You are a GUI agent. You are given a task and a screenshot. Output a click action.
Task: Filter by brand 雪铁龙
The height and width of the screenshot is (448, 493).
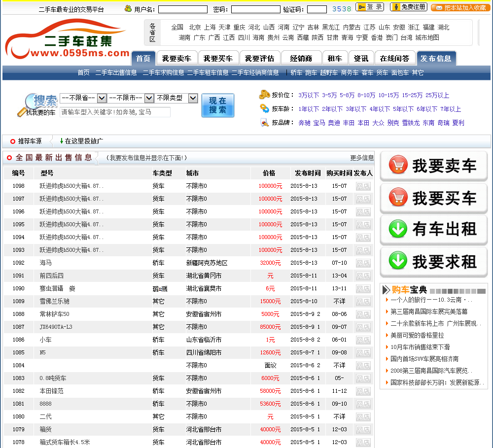411,123
